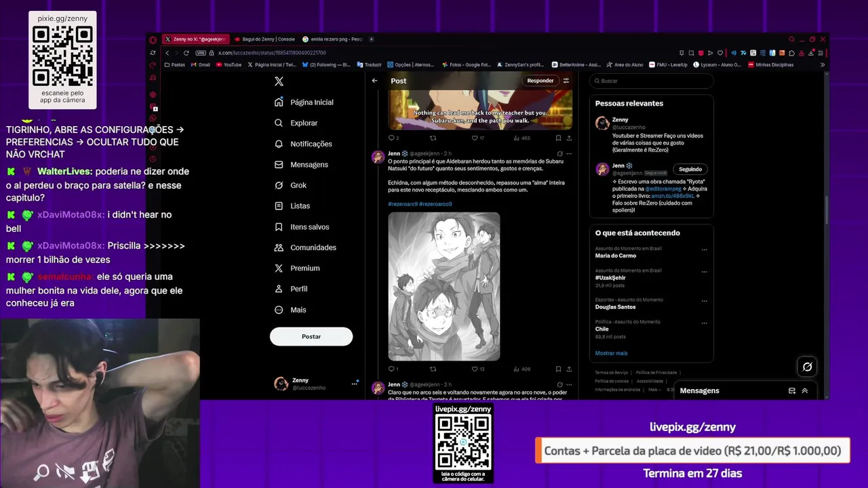Compose new message in Mensagens drawer
The height and width of the screenshot is (488, 868).
point(792,391)
